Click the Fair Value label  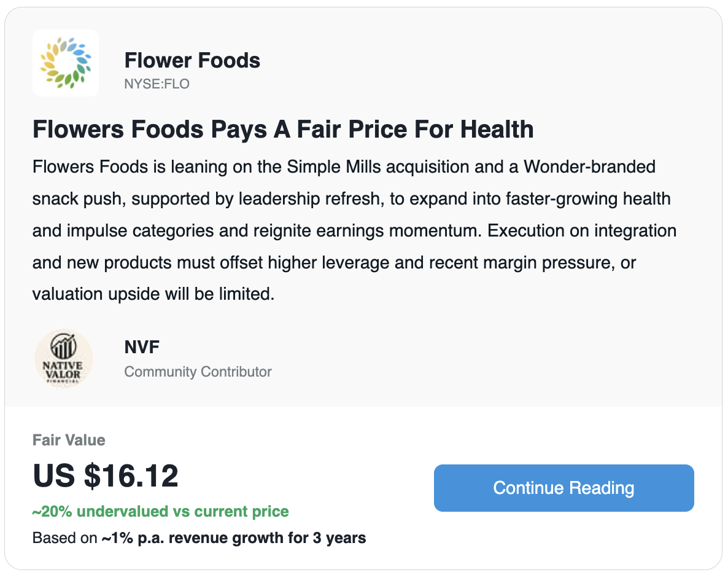coord(69,440)
